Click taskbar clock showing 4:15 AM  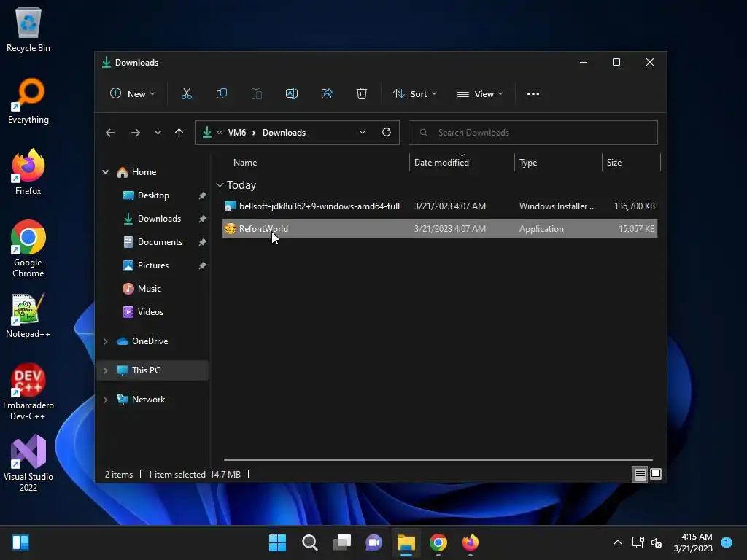693,542
